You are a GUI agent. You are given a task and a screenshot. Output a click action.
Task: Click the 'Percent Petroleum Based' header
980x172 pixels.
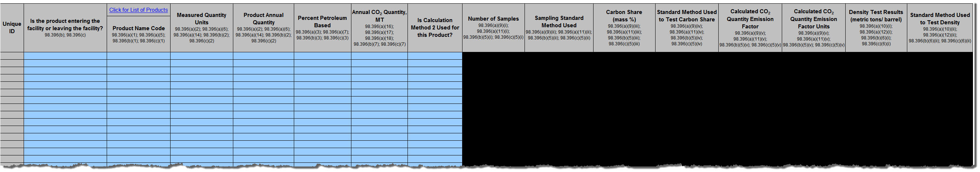click(x=323, y=28)
